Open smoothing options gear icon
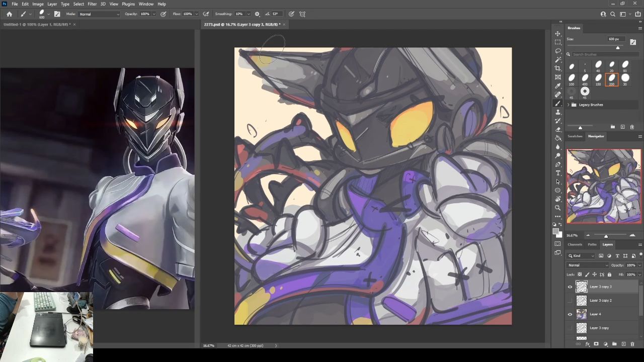This screenshot has height=362, width=644. tap(257, 14)
